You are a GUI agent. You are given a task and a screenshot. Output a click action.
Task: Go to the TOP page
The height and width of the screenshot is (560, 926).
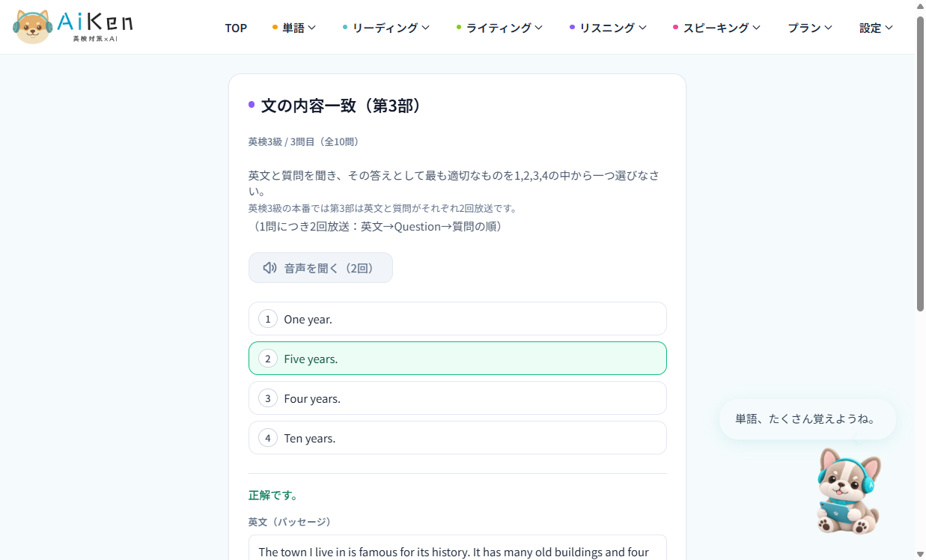[x=236, y=28]
